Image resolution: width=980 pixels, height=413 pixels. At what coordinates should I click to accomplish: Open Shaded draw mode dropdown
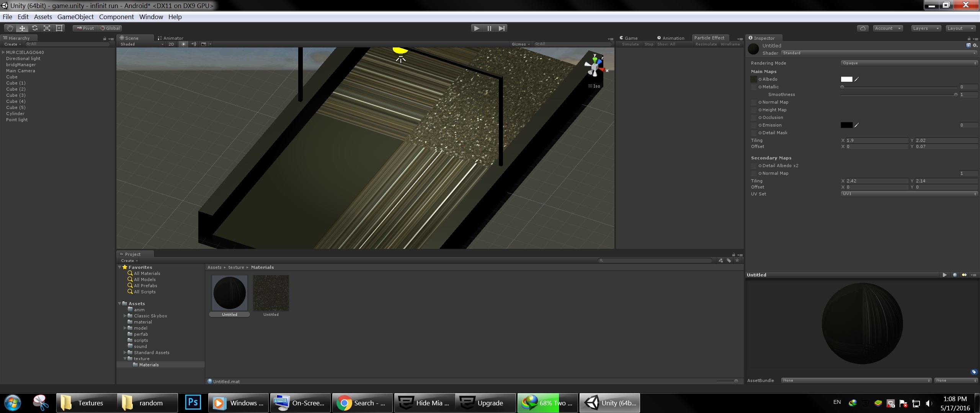click(x=142, y=44)
